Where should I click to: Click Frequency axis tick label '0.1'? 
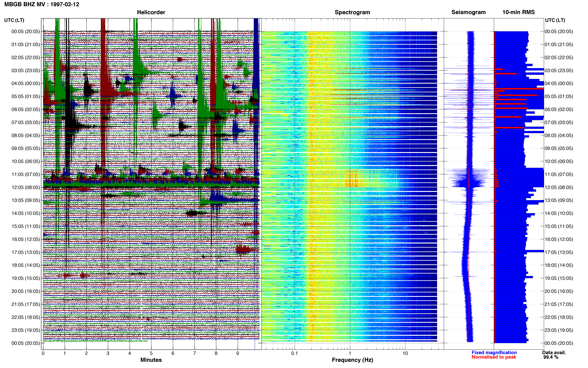295,353
